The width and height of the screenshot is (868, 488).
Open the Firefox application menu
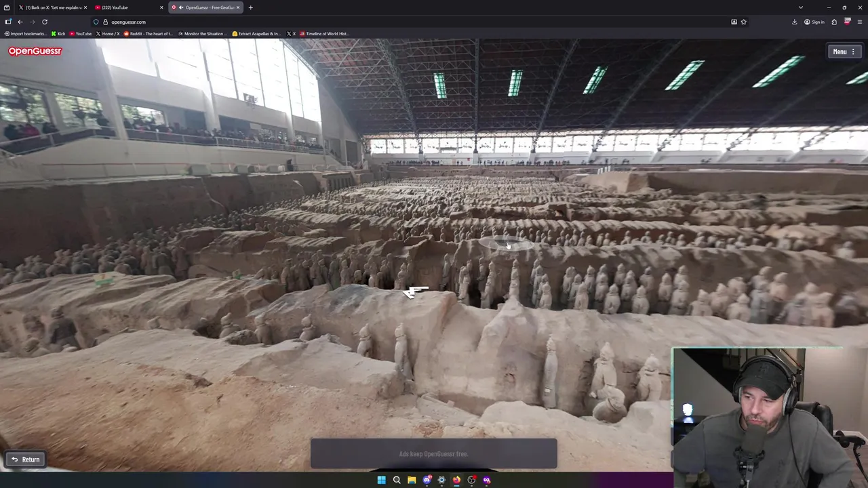pos(860,22)
